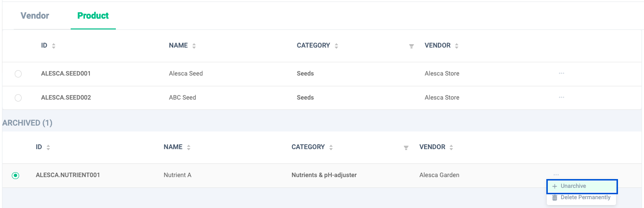
Task: Select radio button for ALESCA.SEED002
Action: pos(18,98)
